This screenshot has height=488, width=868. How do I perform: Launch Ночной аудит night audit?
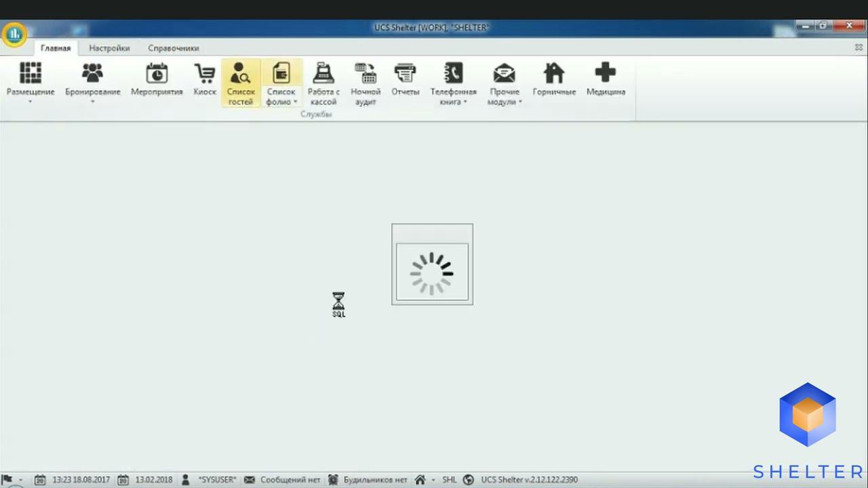[x=366, y=83]
